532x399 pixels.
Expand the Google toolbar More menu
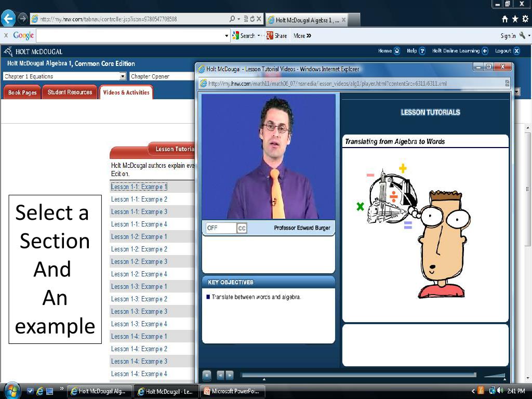302,35
